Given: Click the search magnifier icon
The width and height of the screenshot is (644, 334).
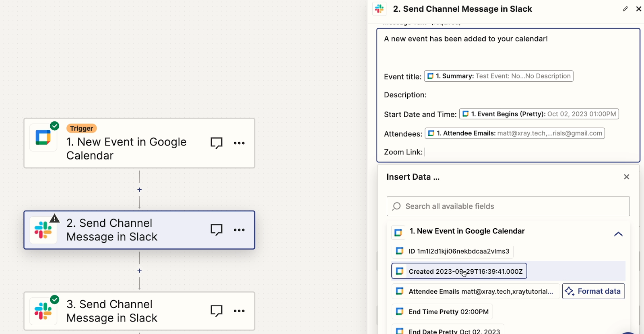Looking at the screenshot, I should pyautogui.click(x=396, y=206).
